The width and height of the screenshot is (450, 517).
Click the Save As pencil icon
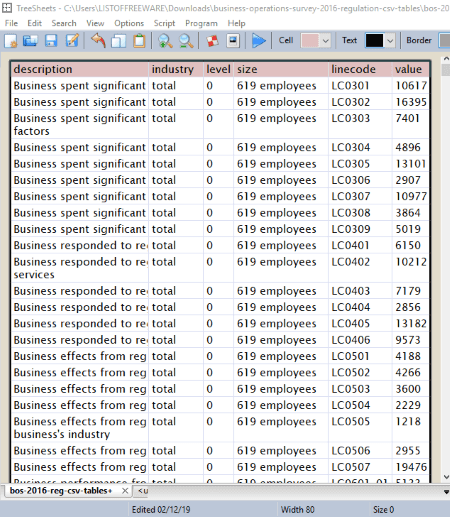pos(72,41)
